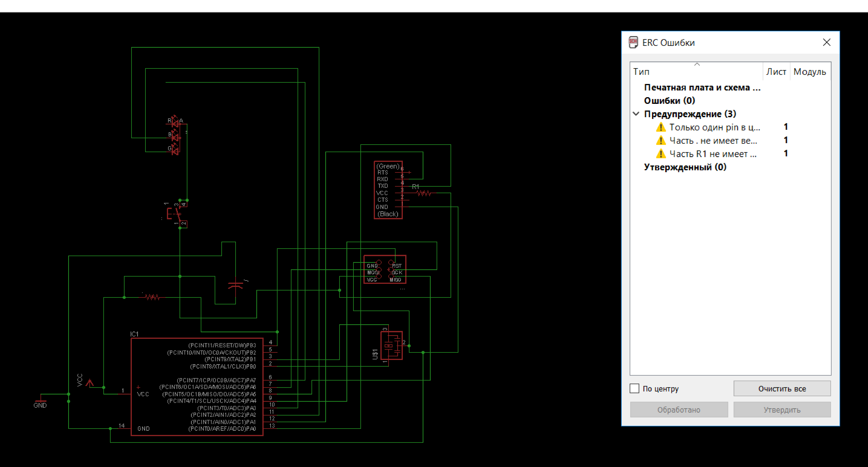
Task: Click the Утвердить button
Action: pos(782,410)
